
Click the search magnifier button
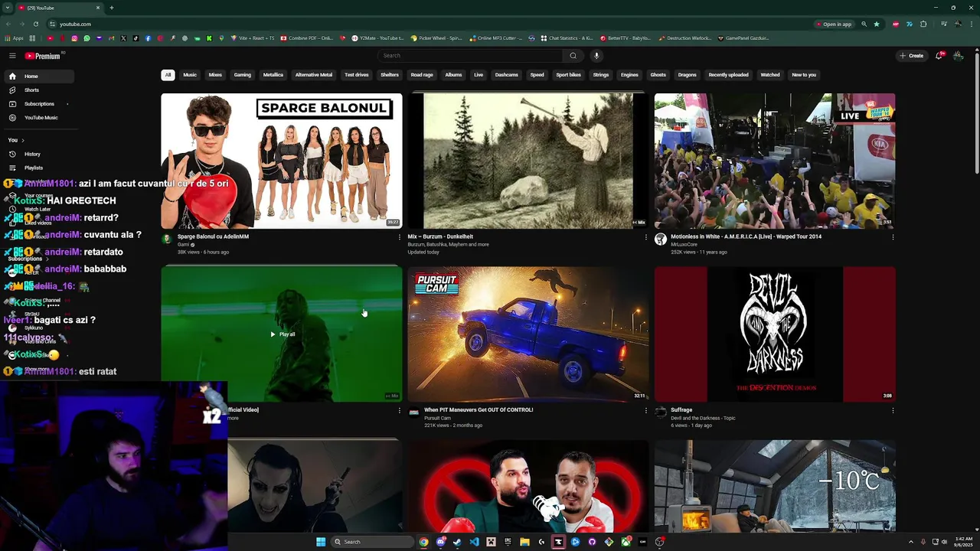click(573, 55)
